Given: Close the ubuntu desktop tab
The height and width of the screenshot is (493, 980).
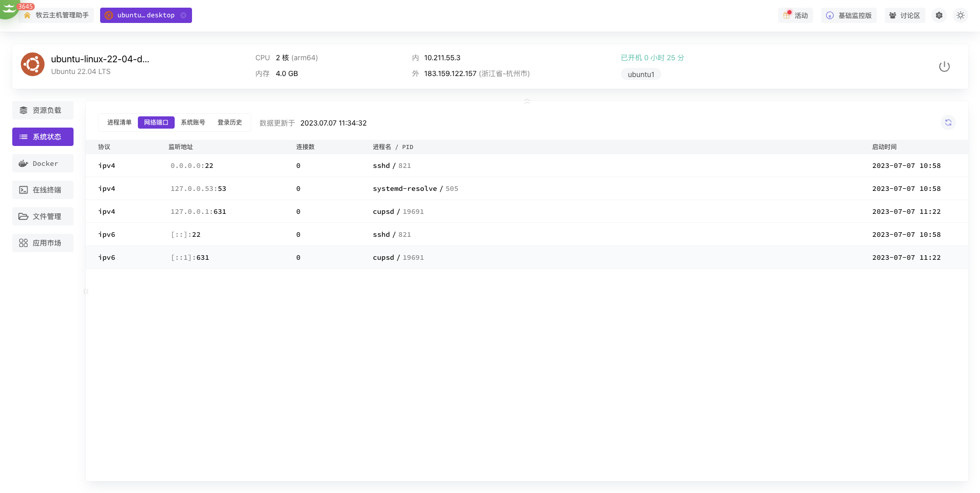Looking at the screenshot, I should point(183,15).
